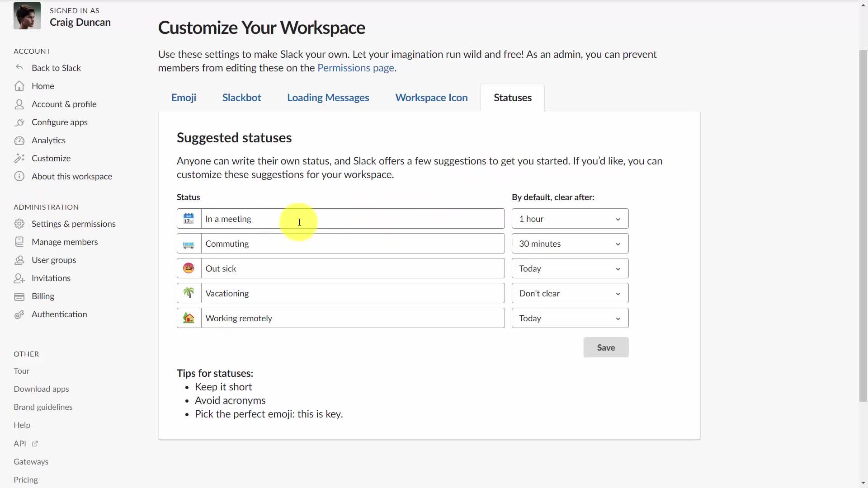Click the Back to Slack arrow icon

[19, 67]
